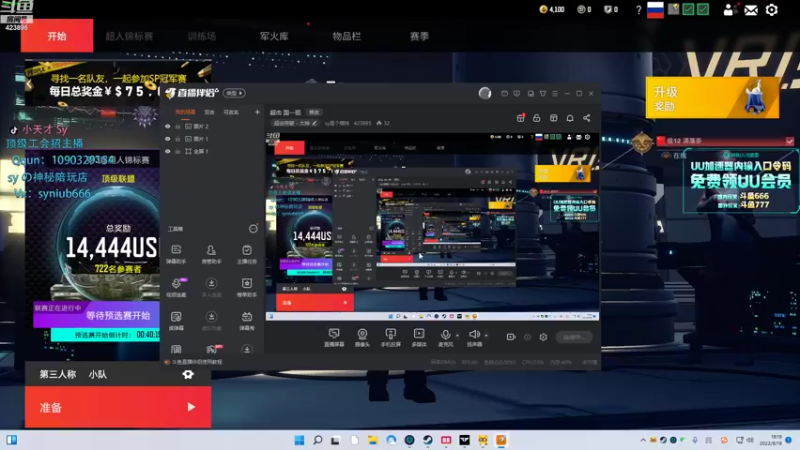
Task: Open the game mode settings gear beside 小队
Action: click(x=188, y=374)
